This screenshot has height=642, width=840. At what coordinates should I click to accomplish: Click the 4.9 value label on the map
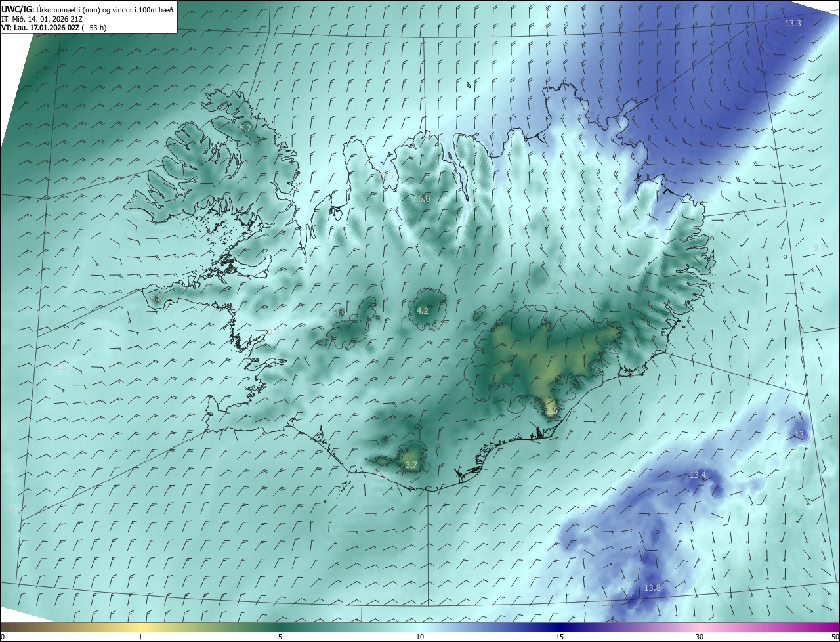tap(340, 313)
